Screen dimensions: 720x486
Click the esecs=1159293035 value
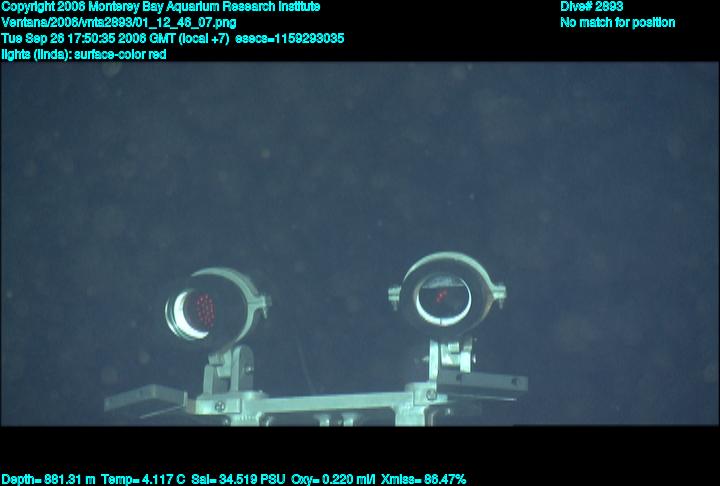(290, 39)
